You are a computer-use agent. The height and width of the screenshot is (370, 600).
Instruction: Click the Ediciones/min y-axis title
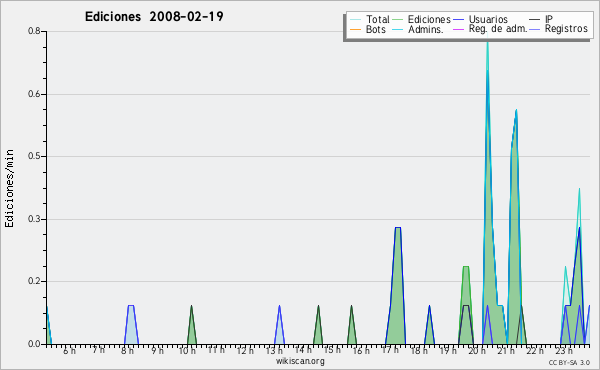(x=10, y=189)
